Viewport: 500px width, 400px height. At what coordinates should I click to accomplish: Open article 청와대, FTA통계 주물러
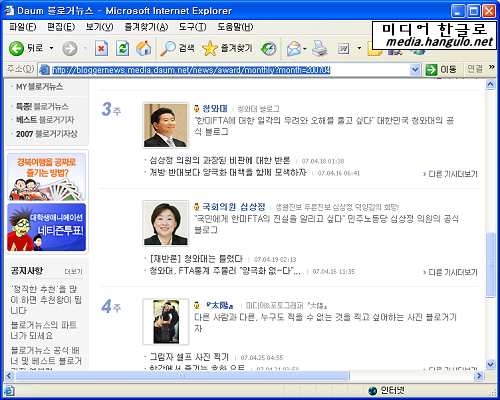(225, 271)
